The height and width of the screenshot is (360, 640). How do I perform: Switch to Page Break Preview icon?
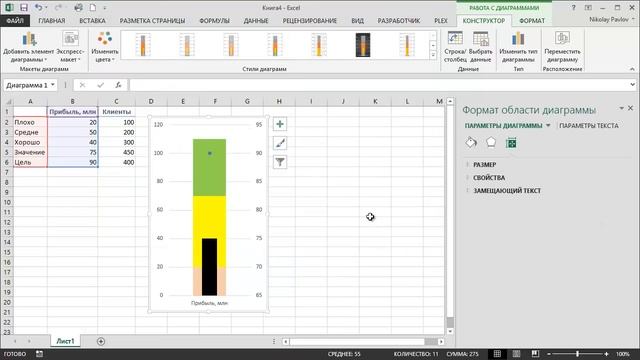coord(535,354)
